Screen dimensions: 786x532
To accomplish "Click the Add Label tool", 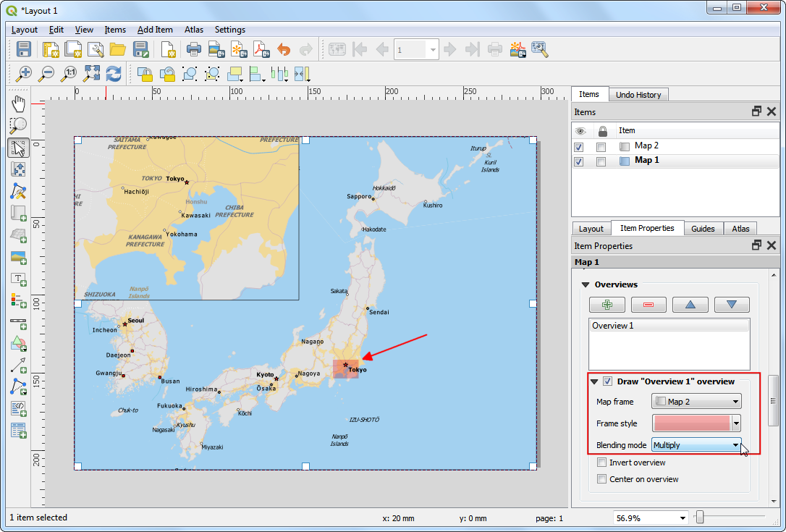I will point(19,279).
